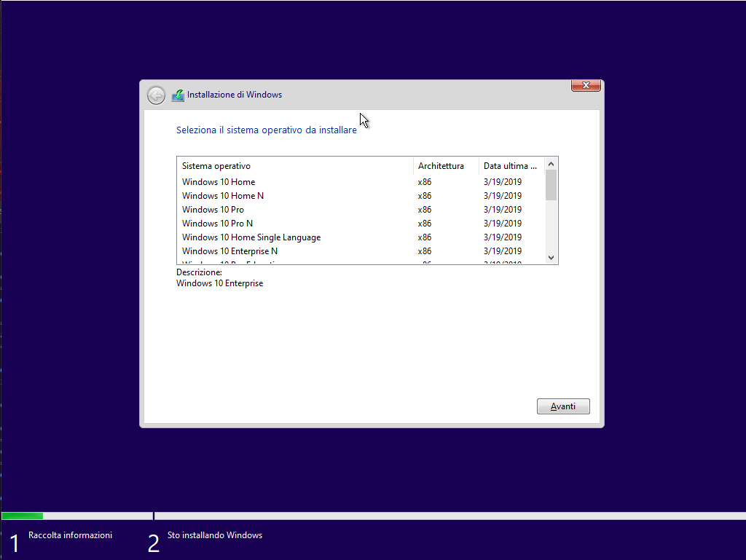Choose the Windows 10 Enterprise N row
746x560 pixels.
[229, 251]
